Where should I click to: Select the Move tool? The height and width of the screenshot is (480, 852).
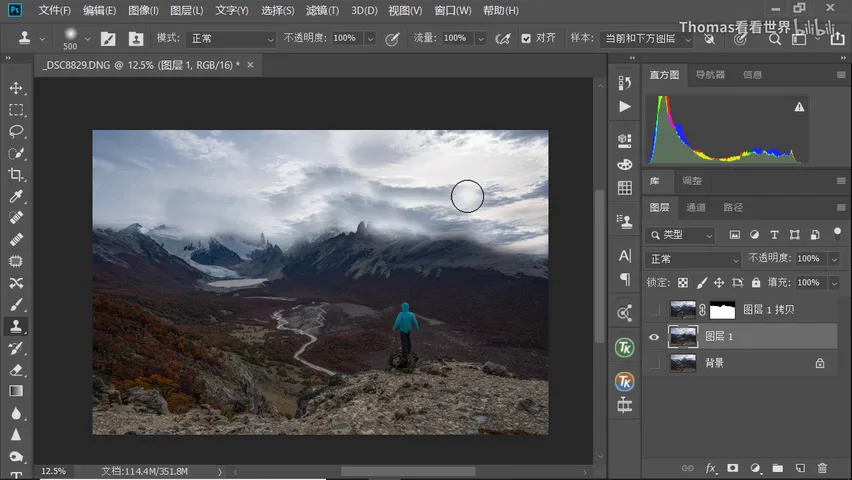(16, 88)
